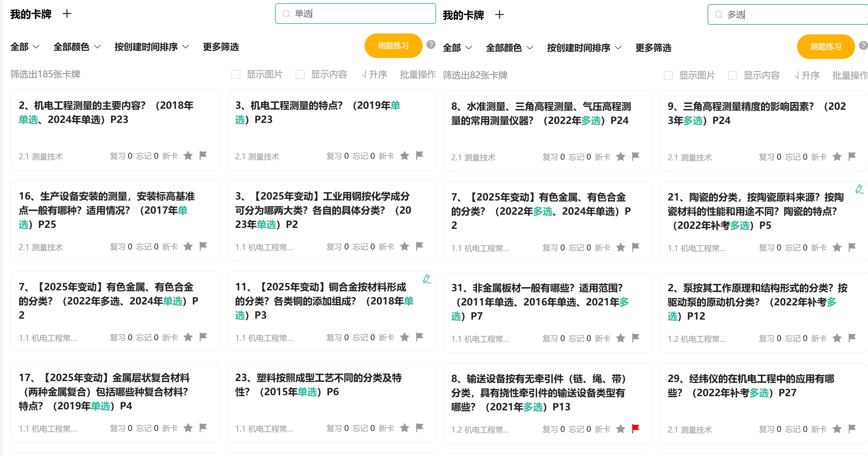Expand 全部颜色 dropdown in the 多选 panel

(x=510, y=48)
